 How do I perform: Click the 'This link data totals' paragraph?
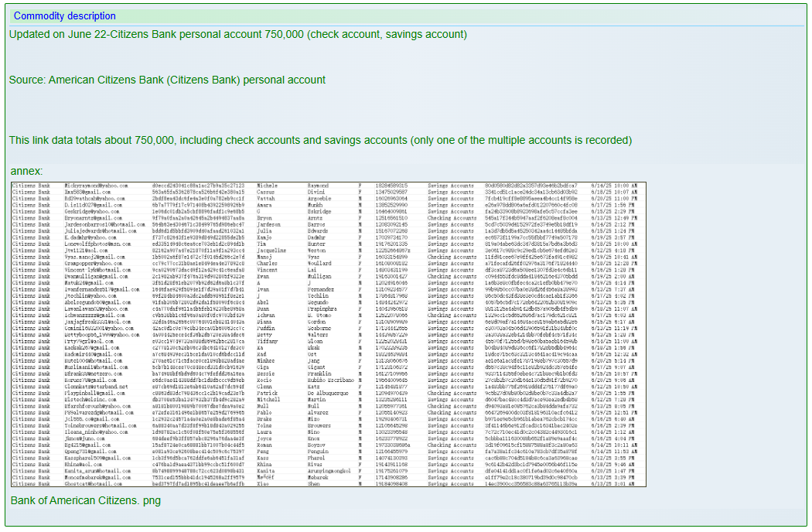click(320, 140)
